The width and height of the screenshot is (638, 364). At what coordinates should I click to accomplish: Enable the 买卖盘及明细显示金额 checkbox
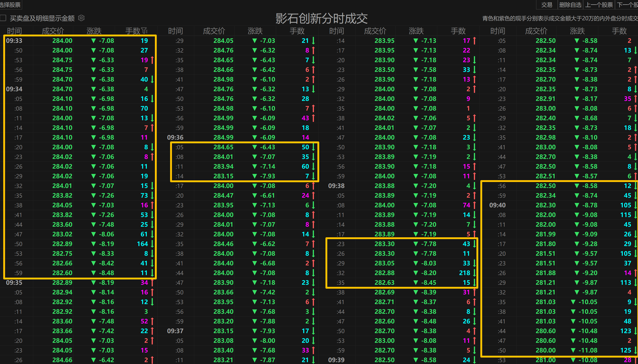[x=3, y=18]
